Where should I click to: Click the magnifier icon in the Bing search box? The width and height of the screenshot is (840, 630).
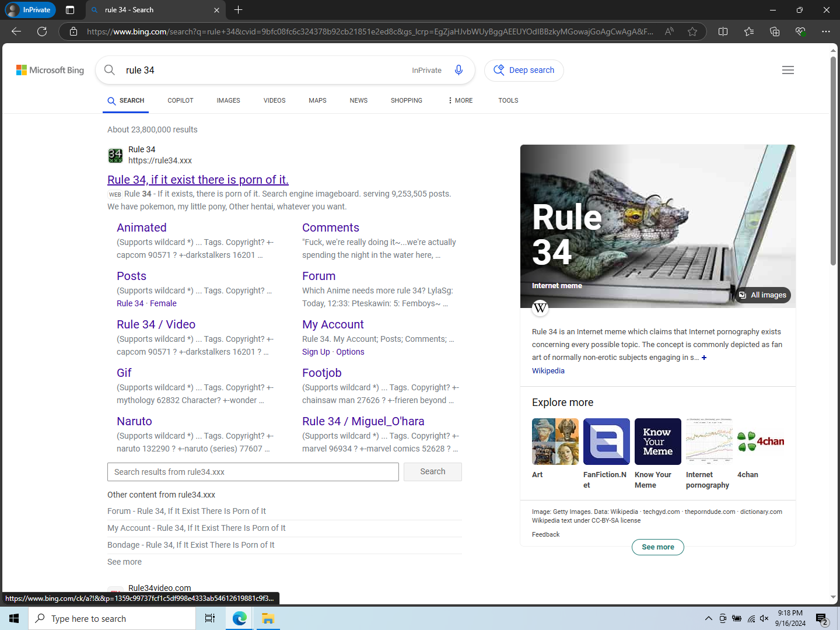click(110, 70)
